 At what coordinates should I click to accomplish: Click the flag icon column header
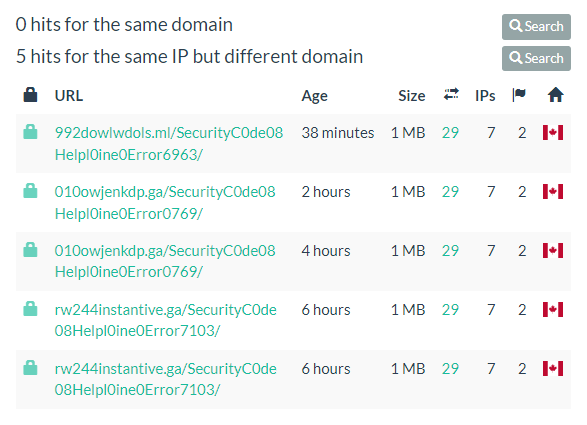[519, 95]
